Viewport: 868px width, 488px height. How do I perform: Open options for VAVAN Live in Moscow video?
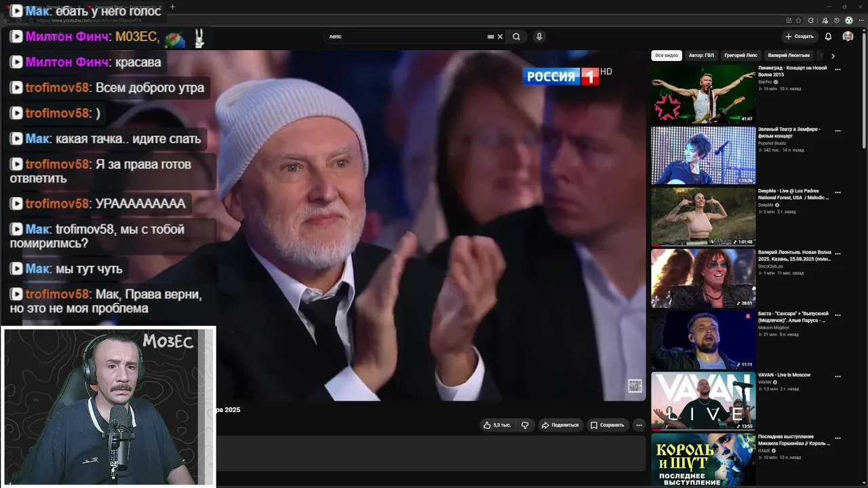pyautogui.click(x=837, y=376)
